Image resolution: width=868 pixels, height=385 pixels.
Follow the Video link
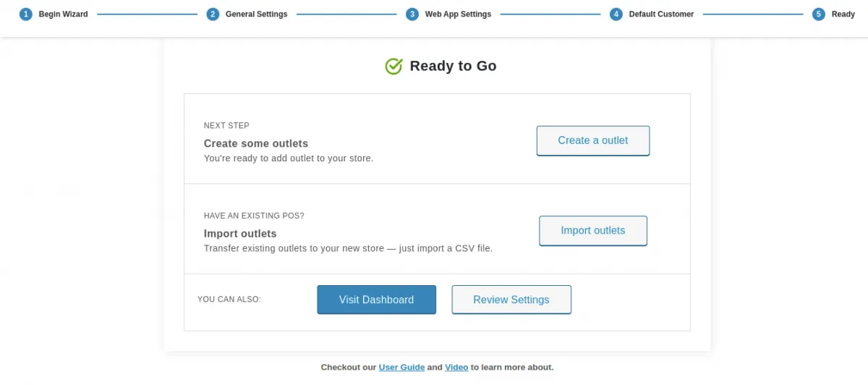(x=456, y=368)
